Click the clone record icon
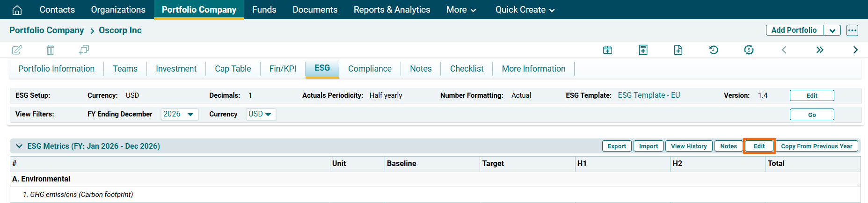 coord(84,50)
